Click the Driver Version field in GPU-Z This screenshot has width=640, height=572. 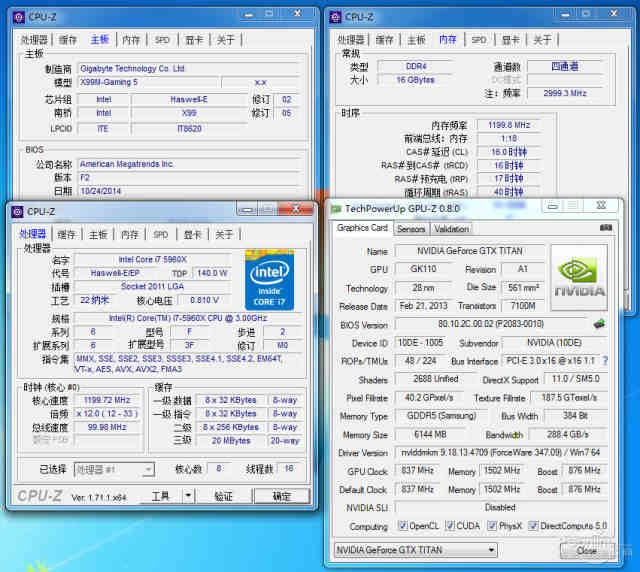(x=501, y=452)
